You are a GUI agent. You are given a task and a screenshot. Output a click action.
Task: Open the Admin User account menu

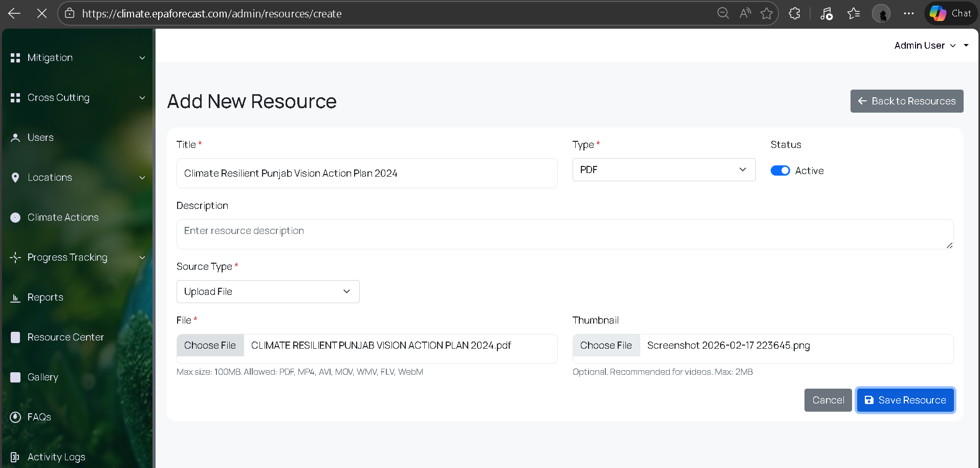pos(925,46)
